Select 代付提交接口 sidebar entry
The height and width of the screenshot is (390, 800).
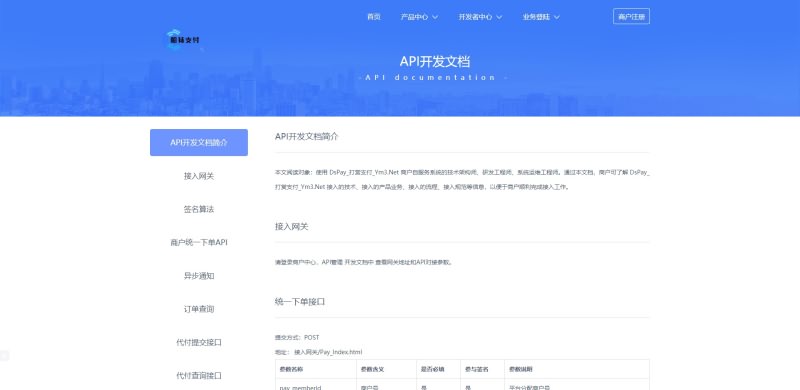tap(199, 342)
